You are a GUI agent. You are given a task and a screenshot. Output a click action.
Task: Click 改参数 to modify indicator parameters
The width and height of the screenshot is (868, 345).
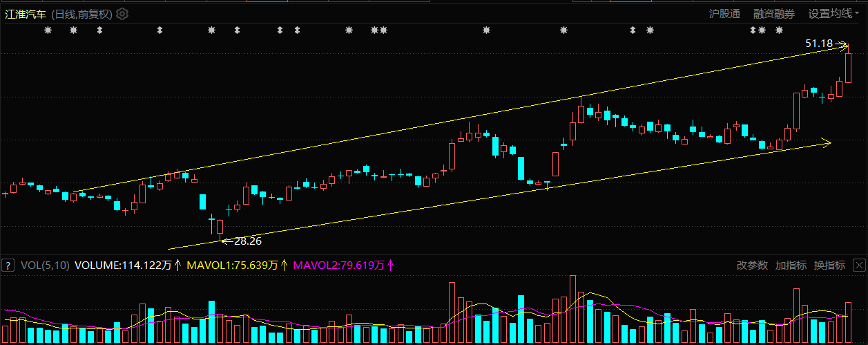pos(752,265)
